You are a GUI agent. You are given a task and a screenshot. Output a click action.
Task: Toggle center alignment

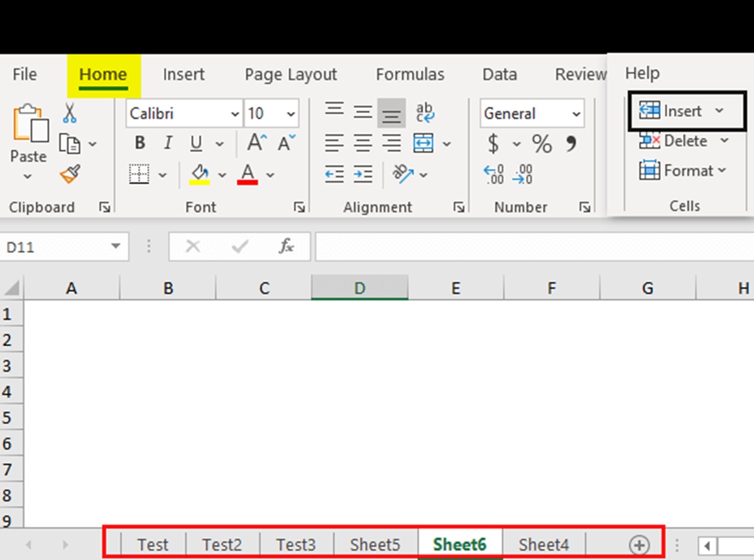pos(363,143)
